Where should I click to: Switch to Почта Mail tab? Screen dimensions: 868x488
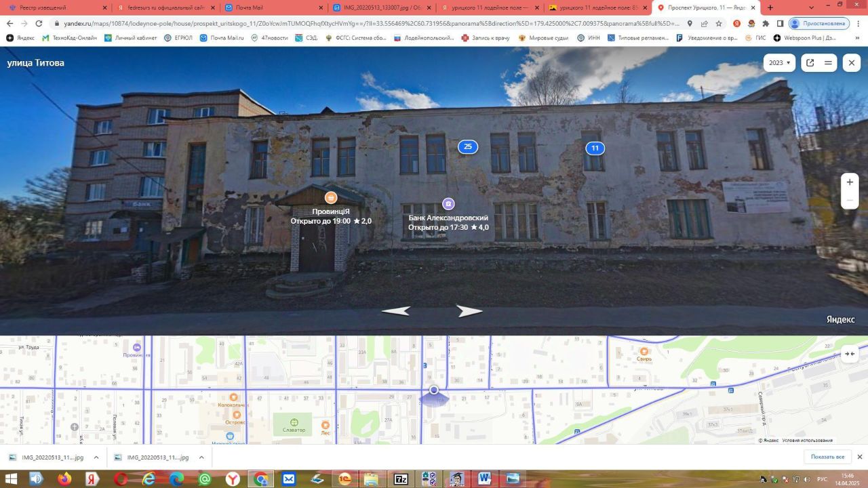[x=274, y=7]
